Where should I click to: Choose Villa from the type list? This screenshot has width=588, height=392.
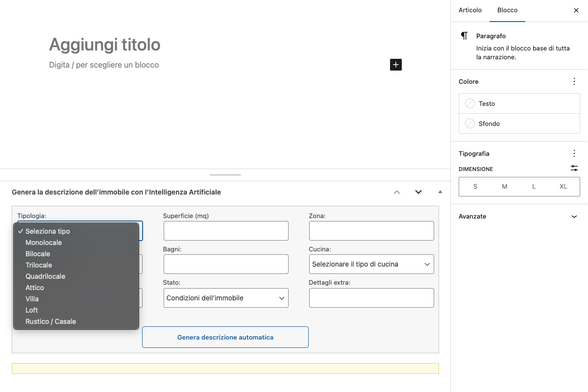[x=76, y=299]
